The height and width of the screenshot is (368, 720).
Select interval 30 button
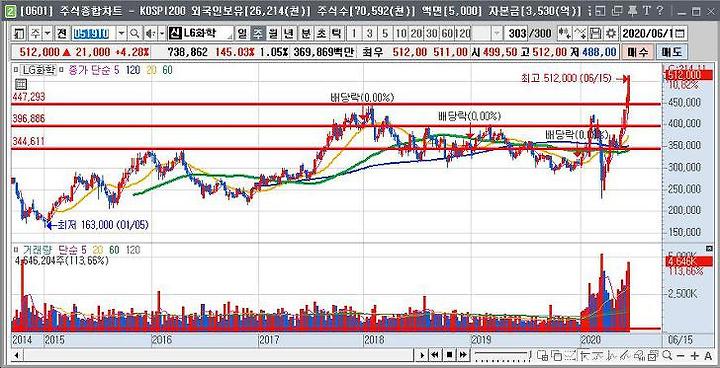pos(431,34)
